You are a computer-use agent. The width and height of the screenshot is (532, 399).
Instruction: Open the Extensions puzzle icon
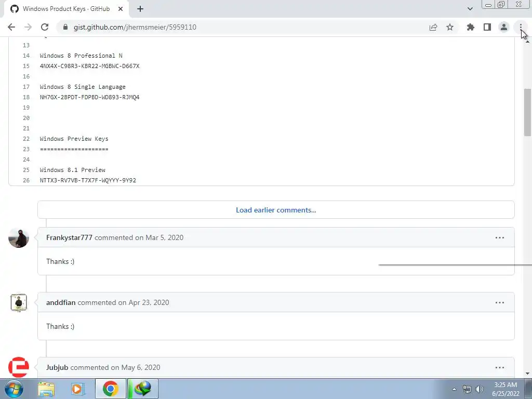[470, 27]
